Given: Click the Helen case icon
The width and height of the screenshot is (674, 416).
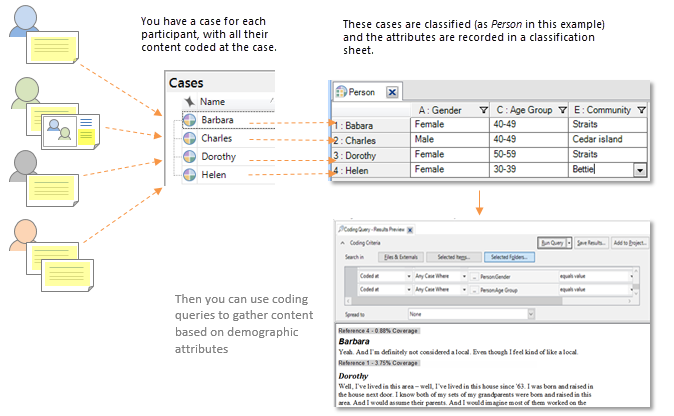Looking at the screenshot, I should click(190, 175).
